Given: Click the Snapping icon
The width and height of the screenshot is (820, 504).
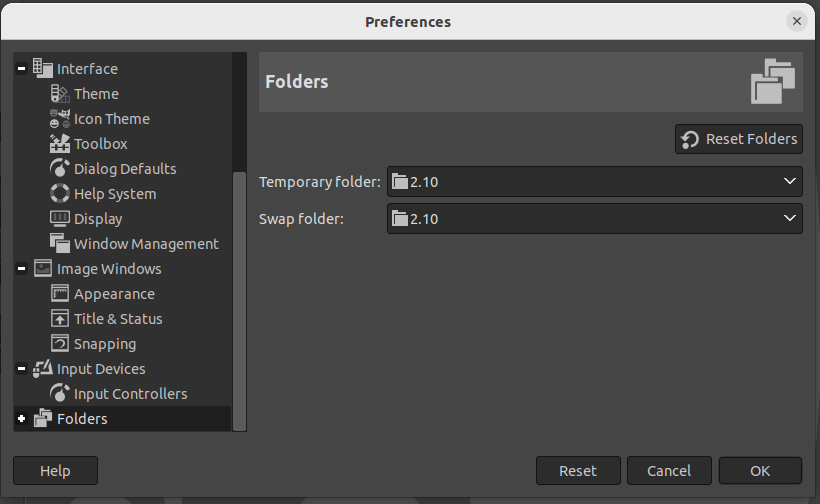Looking at the screenshot, I should (59, 344).
